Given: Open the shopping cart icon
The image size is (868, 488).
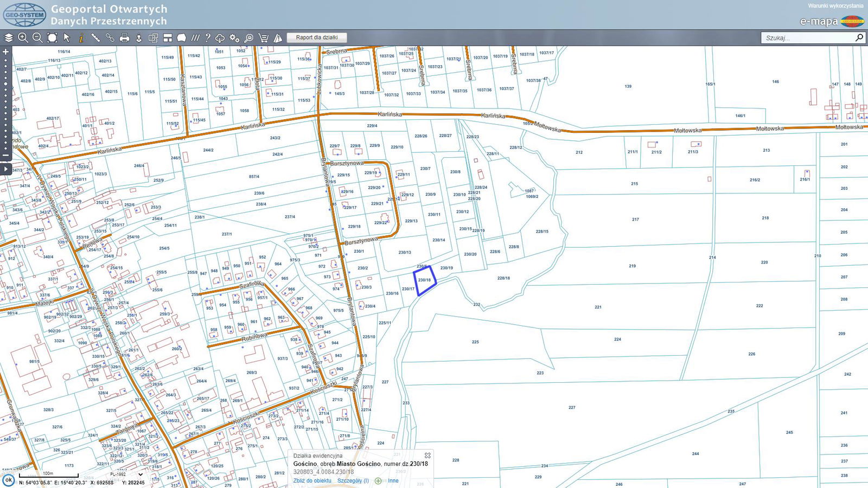Looking at the screenshot, I should (263, 38).
